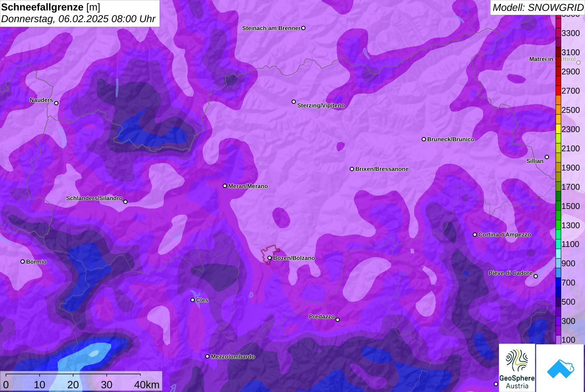The width and height of the screenshot is (585, 392).
Task: Click the legend value 500
Action: point(568,302)
